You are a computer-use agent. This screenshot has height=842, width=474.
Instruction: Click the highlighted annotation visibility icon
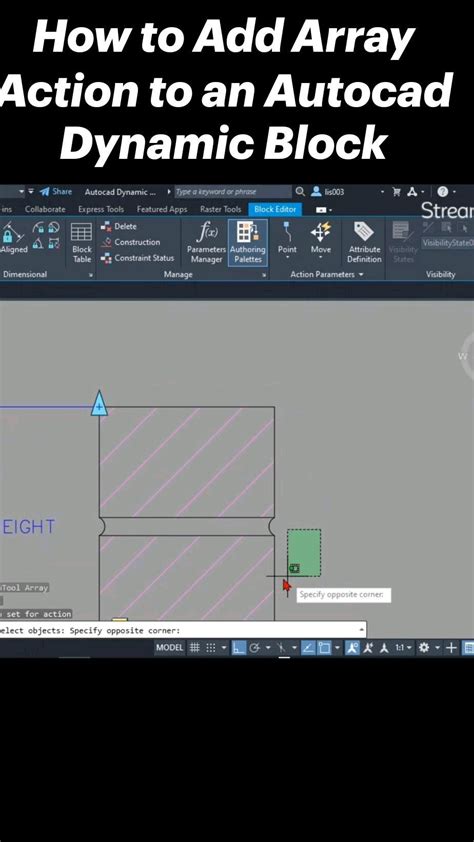tap(352, 648)
